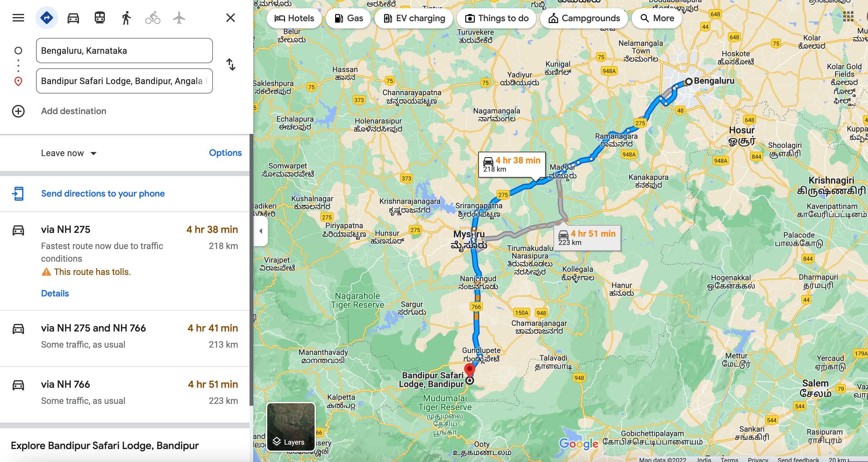Switch to cycling travel mode

[x=153, y=18]
